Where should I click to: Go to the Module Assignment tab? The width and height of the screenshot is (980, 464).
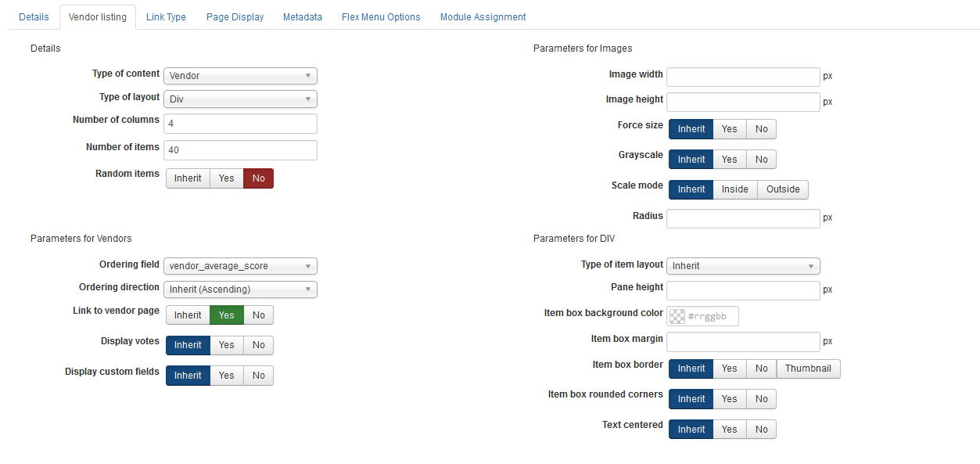pos(483,17)
